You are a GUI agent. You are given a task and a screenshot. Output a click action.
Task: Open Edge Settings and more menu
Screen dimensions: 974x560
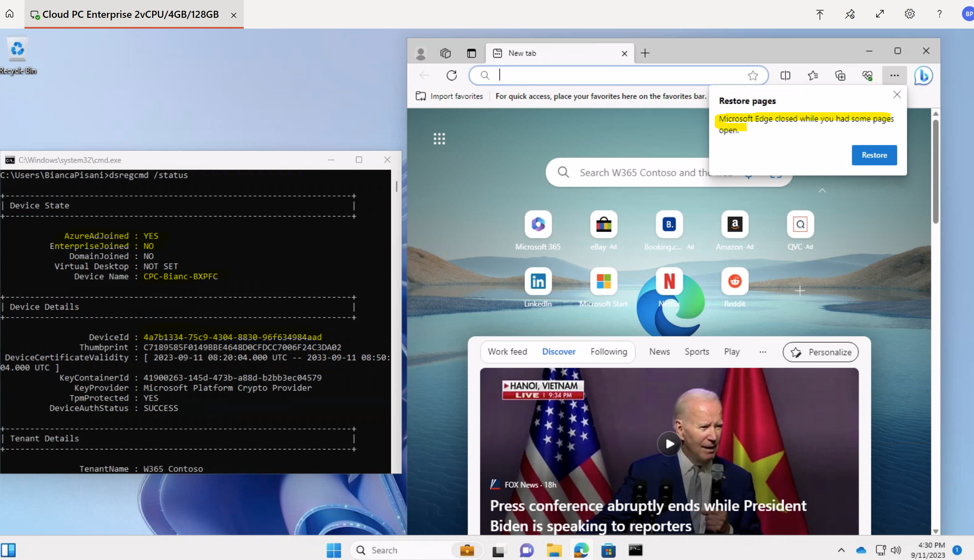[x=894, y=75]
